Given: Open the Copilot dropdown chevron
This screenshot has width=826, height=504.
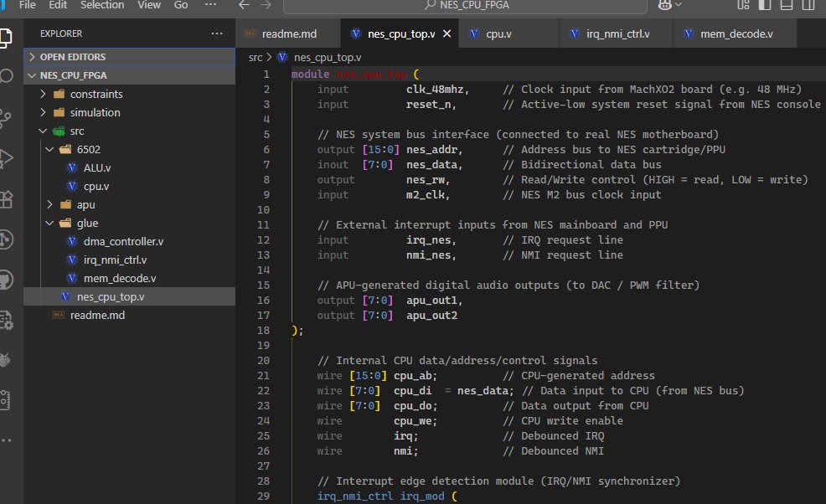Looking at the screenshot, I should [679, 5].
